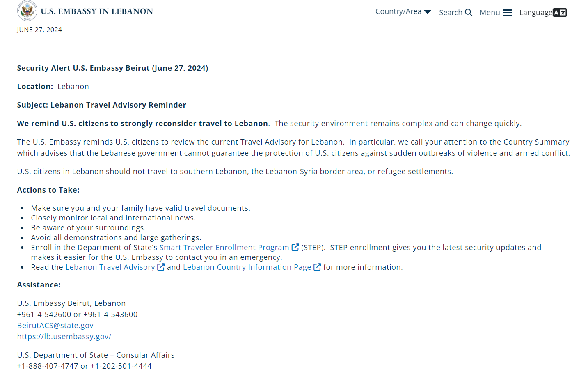Click the U.S. Embassy seal logo
The height and width of the screenshot is (372, 588).
[x=27, y=11]
